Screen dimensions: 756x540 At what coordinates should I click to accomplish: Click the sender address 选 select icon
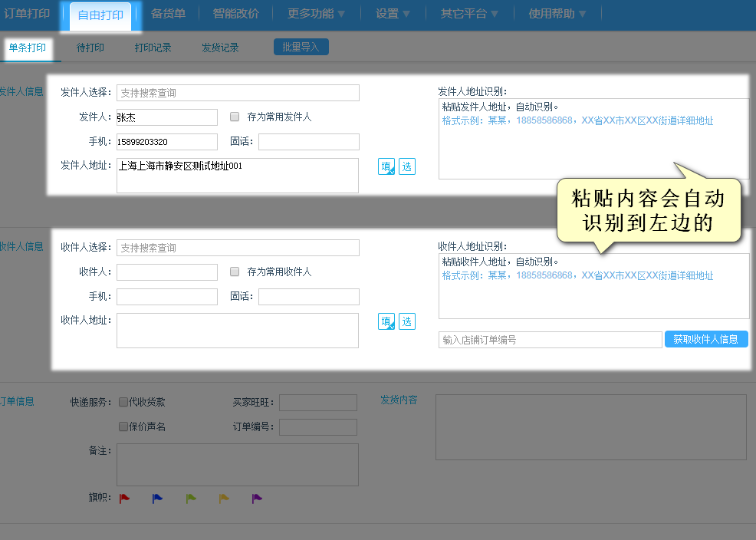click(407, 166)
